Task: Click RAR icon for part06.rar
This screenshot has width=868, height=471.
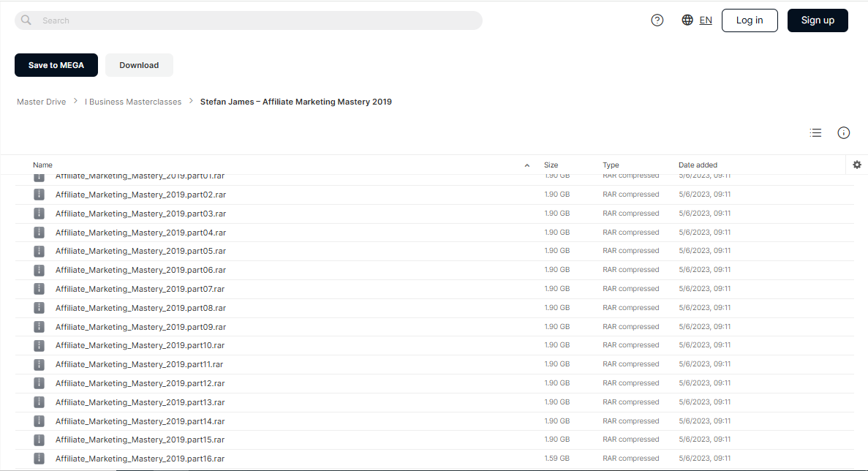Action: click(39, 270)
